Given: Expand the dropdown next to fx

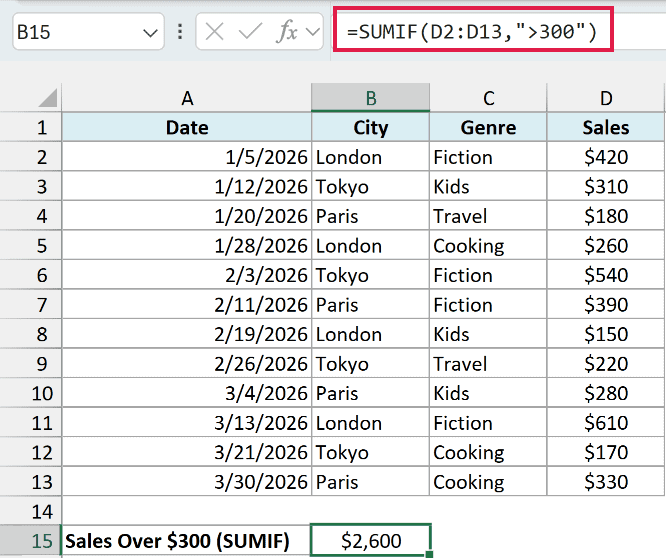Looking at the screenshot, I should [x=313, y=32].
